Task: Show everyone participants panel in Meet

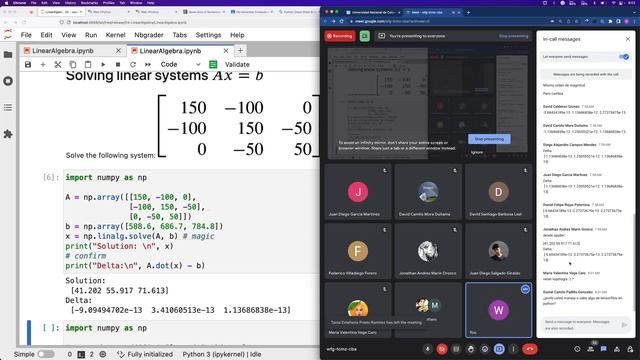Action: coord(591,349)
